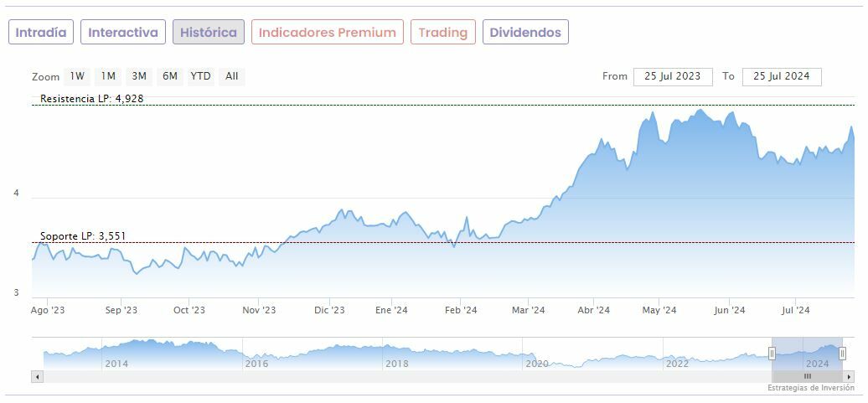Open the Intradía chart tab

coord(41,33)
